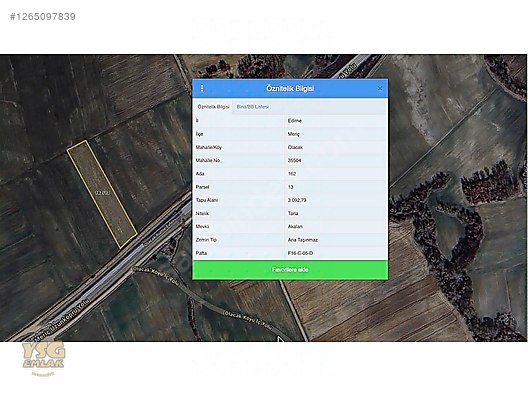This screenshot has height=396, width=528.
Task: Click the Ana Taşınmaz value for Zemin Tip
Action: [302, 240]
